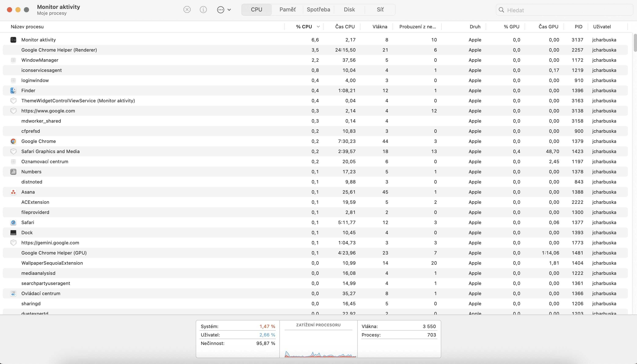Sort by % CPU column descending arrow
The width and height of the screenshot is (637, 364).
318,26
